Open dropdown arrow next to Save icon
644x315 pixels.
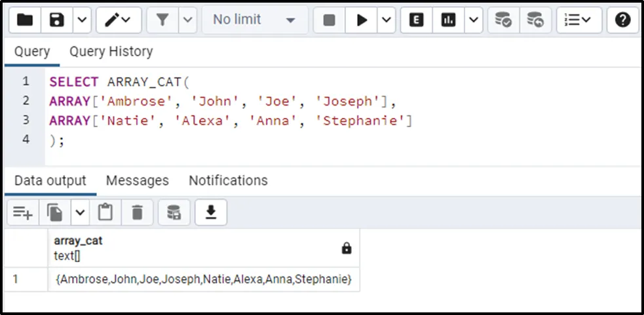[x=81, y=20]
